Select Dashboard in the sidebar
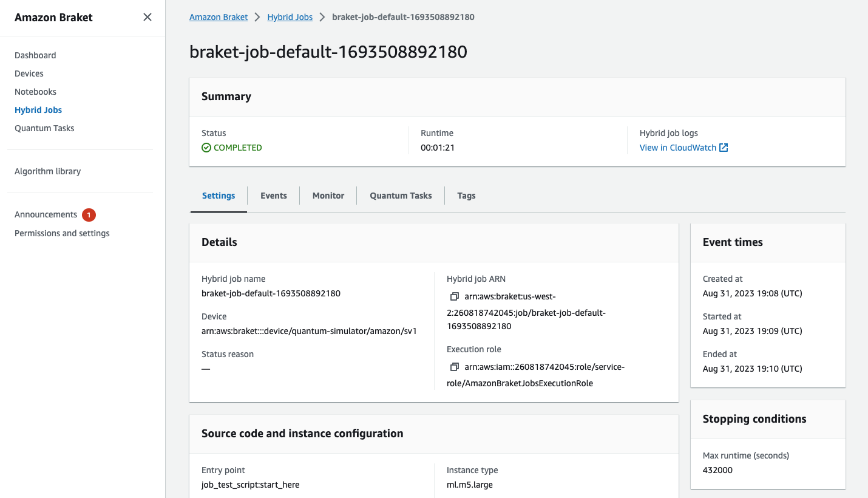Screen dimensions: 868x498 point(35,55)
